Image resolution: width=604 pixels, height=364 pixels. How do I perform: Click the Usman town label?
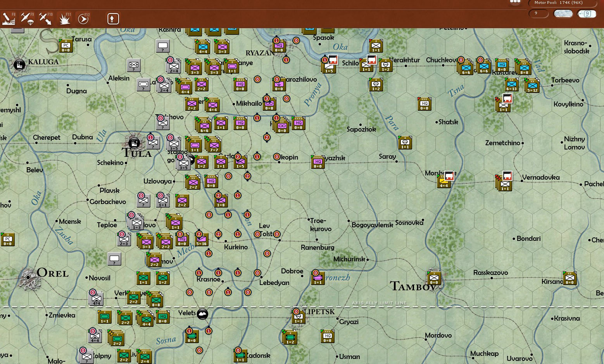coord(349,357)
